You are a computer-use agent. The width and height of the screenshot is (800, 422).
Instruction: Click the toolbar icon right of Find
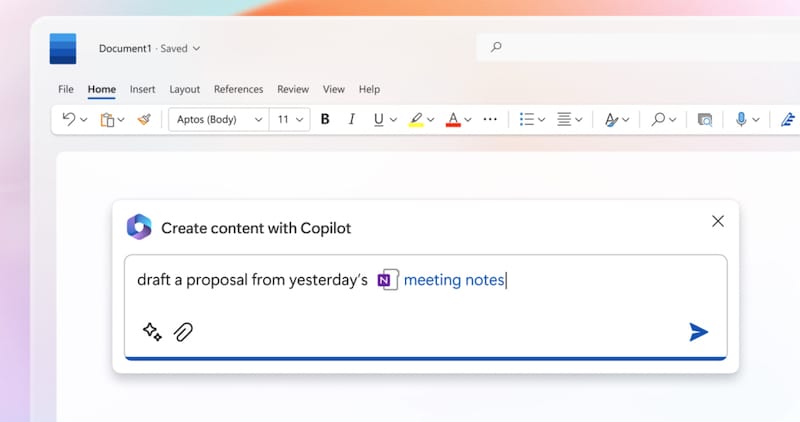(705, 120)
